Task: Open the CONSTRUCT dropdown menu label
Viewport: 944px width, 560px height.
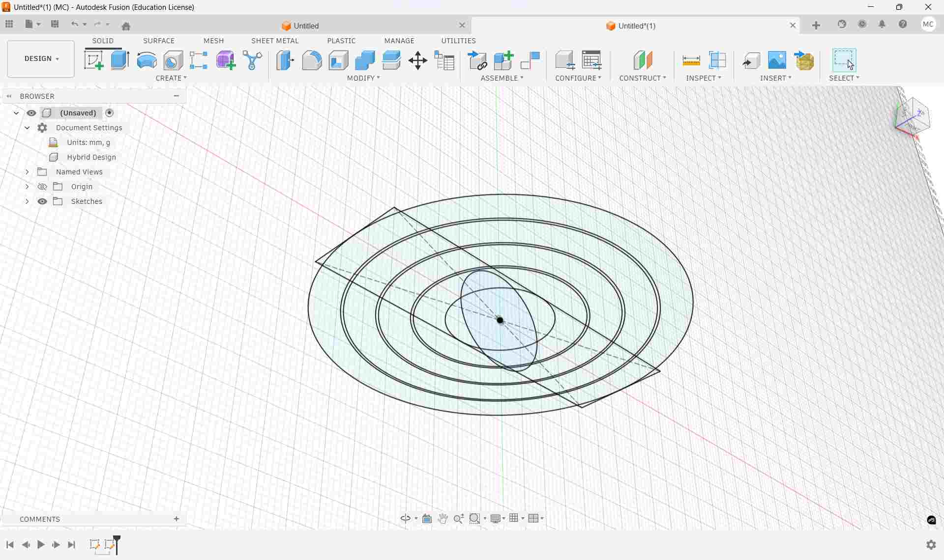Action: [x=642, y=78]
